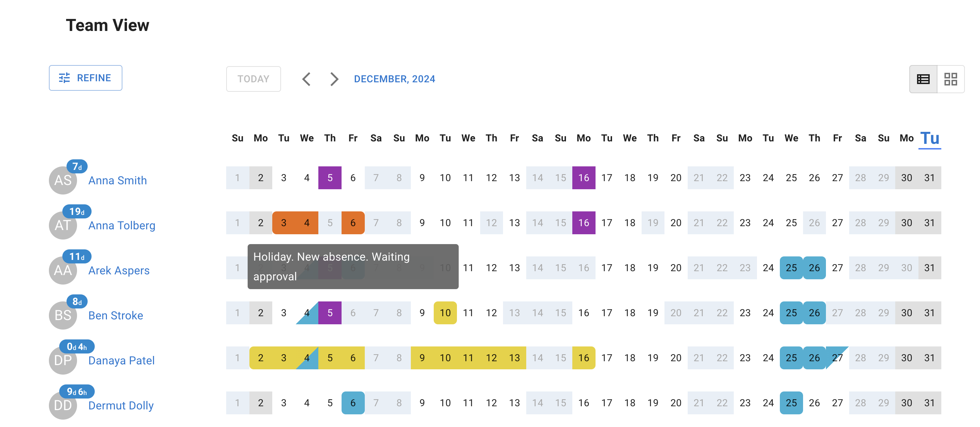The image size is (980, 427).
Task: Open Ben Stroke's profile link
Action: (x=116, y=315)
